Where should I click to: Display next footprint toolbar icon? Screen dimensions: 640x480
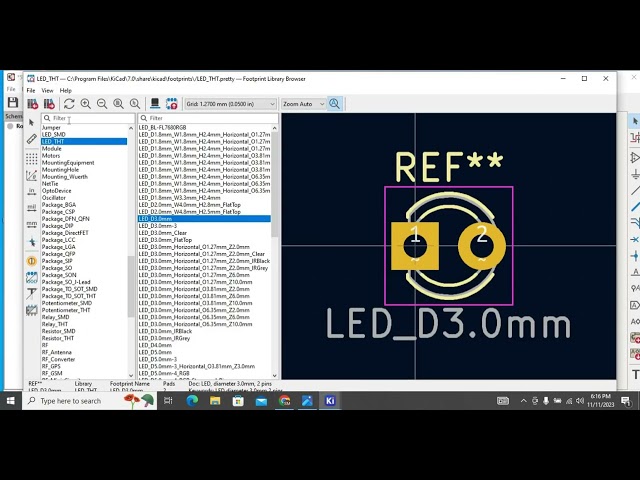[49, 104]
